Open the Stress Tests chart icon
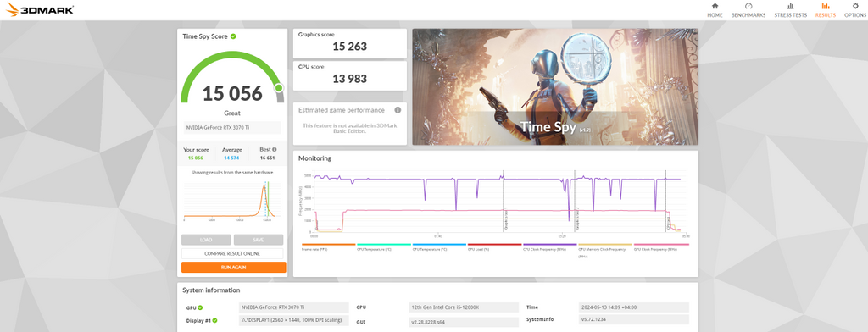Screen dimensions: 868x332 [790, 6]
